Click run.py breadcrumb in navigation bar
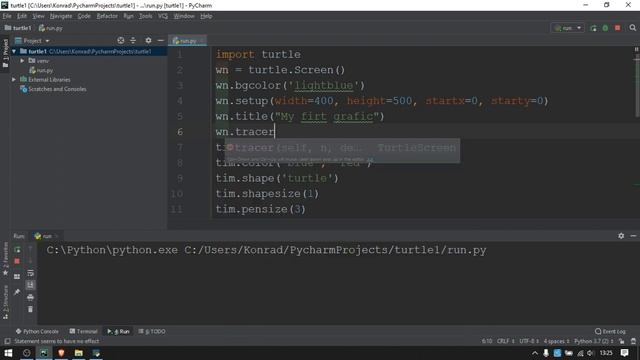 tap(51, 28)
